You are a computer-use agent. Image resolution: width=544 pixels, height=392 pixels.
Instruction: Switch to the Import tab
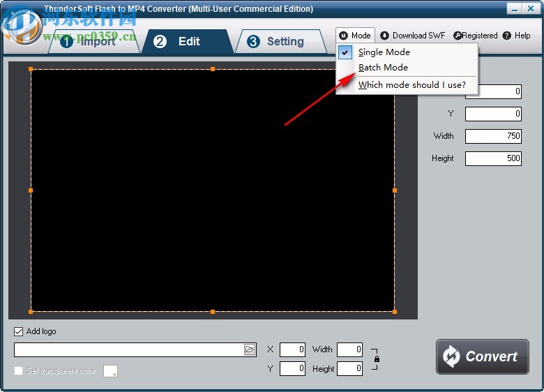(x=93, y=42)
